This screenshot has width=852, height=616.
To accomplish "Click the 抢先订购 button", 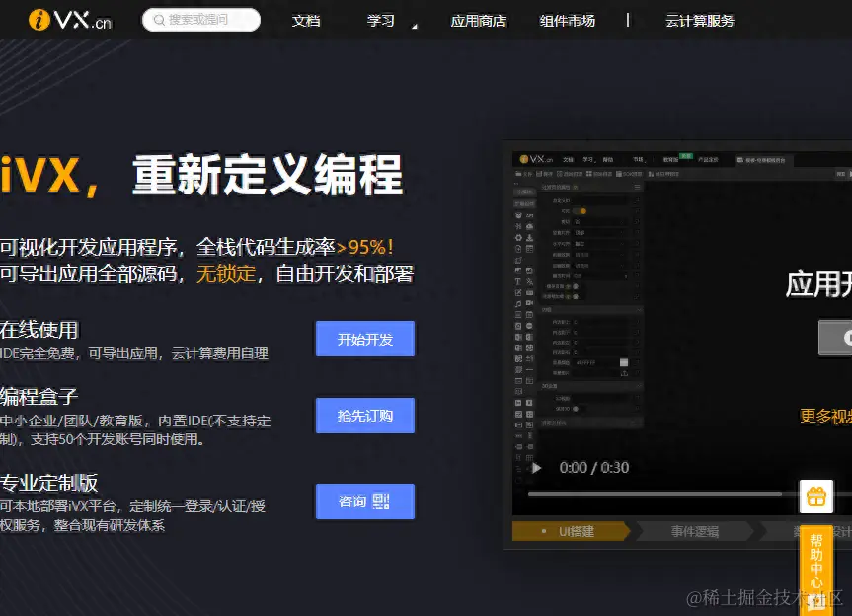I will pos(365,416).
